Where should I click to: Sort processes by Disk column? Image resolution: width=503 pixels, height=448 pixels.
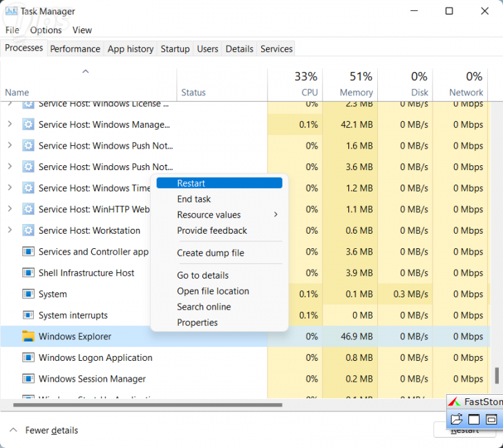tap(405, 84)
